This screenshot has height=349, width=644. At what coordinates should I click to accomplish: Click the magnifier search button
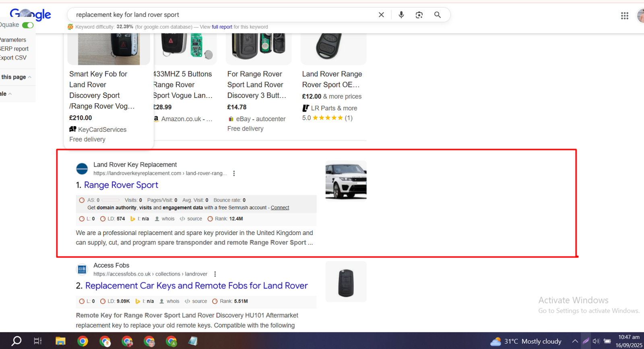click(x=438, y=15)
